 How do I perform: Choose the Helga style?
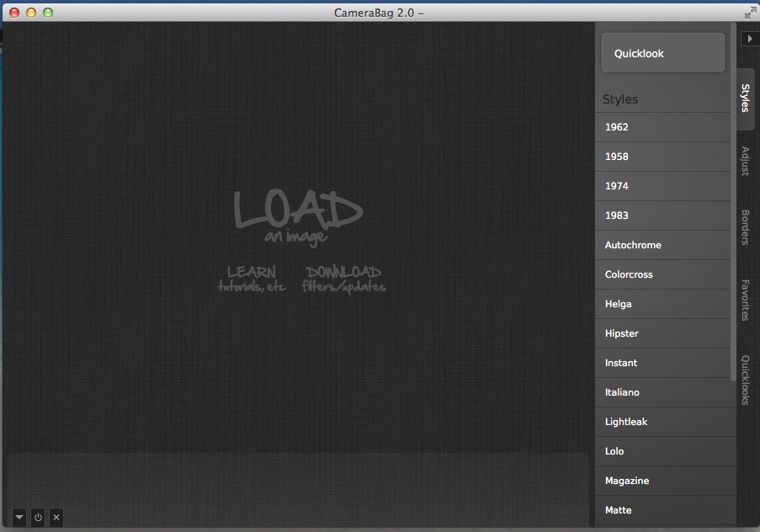(x=662, y=304)
